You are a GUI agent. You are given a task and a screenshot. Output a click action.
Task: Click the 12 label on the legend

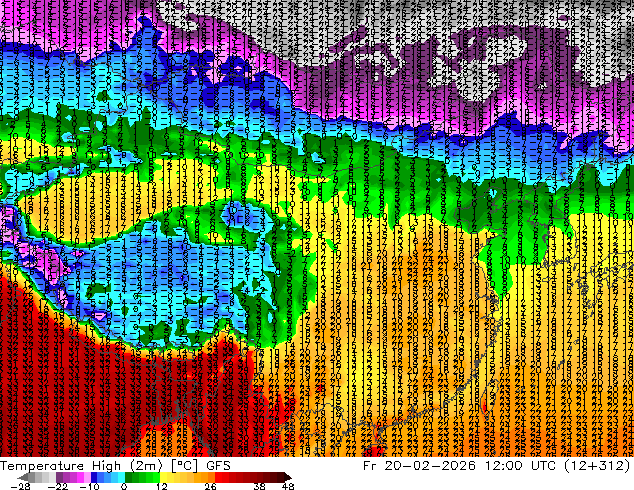click(x=162, y=486)
